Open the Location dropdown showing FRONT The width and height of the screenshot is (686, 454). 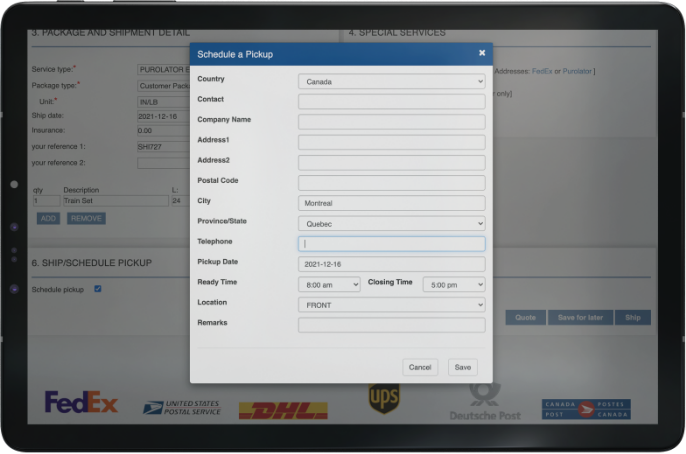pyautogui.click(x=391, y=304)
